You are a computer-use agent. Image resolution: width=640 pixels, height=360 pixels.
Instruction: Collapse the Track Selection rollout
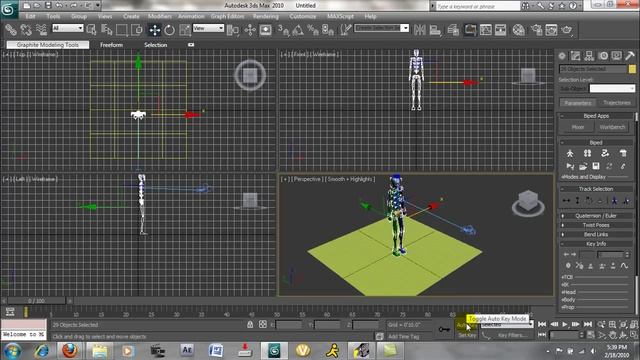click(x=596, y=189)
